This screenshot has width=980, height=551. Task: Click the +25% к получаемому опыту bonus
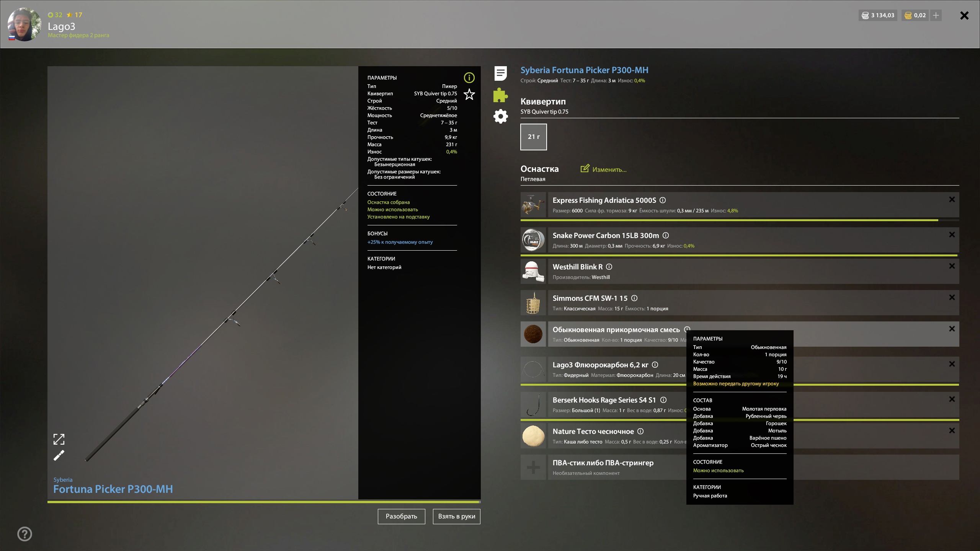(400, 242)
